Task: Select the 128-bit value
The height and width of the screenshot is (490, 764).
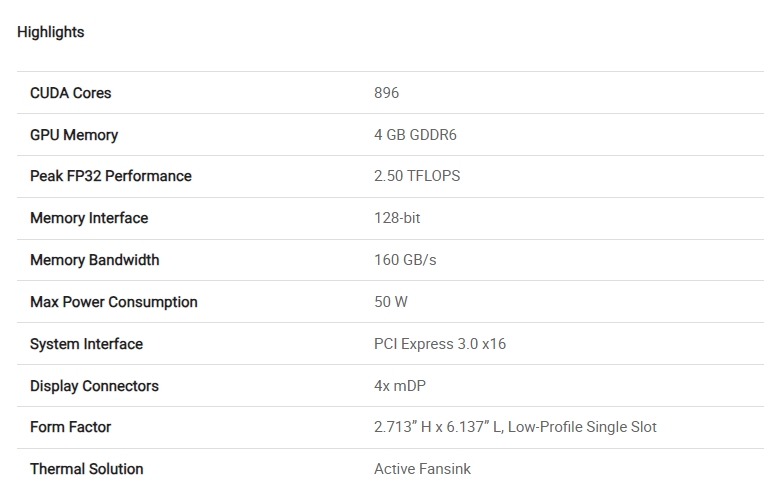Action: [397, 218]
